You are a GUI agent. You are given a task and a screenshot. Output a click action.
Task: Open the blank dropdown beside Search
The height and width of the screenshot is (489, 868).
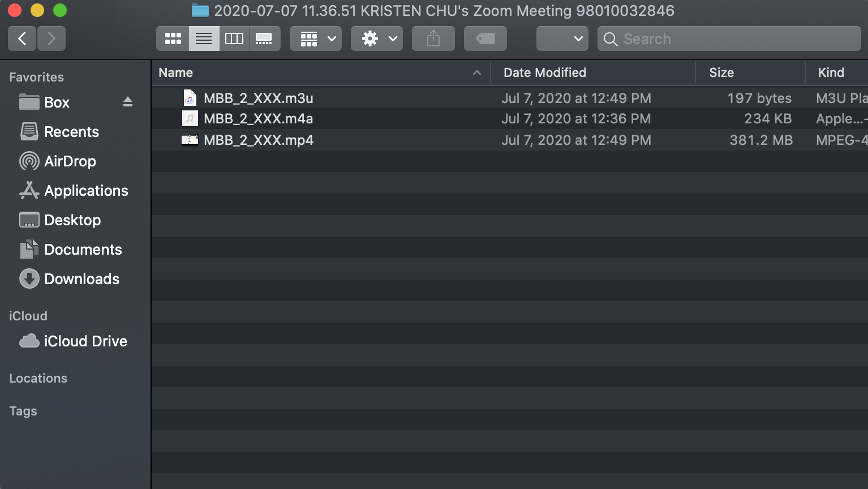click(x=562, y=38)
